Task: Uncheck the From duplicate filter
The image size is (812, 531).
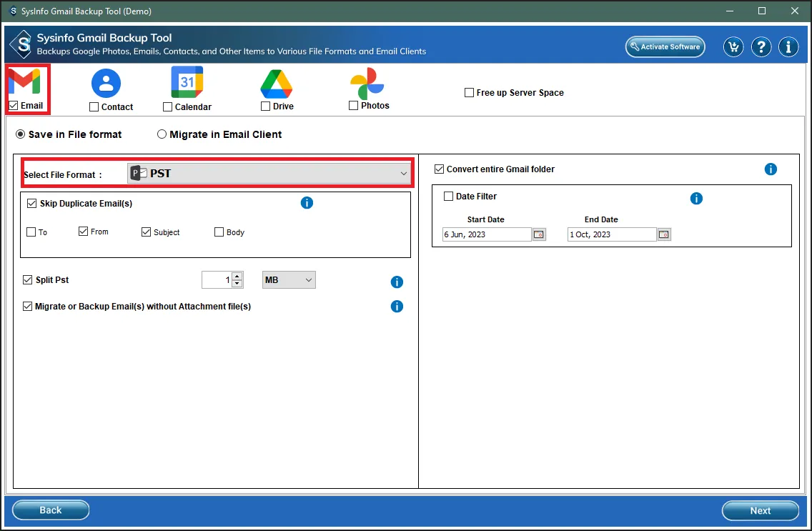Action: (83, 232)
